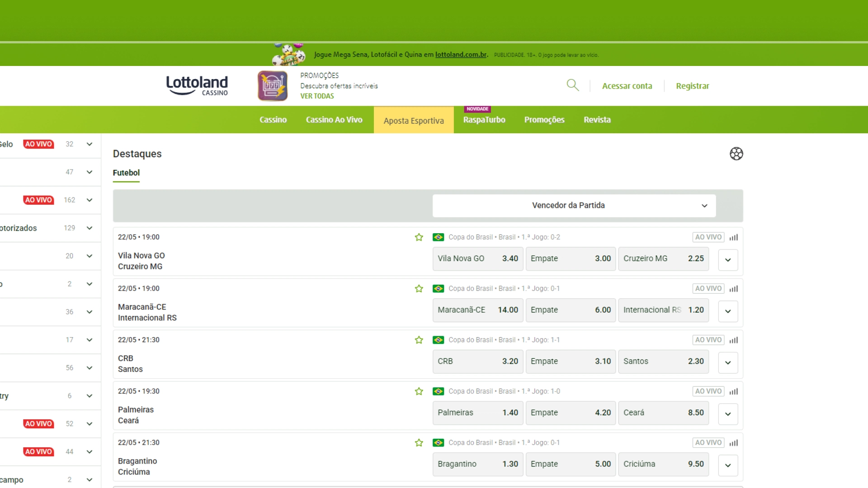Bet on Maracanã-CE at 14.00

pyautogui.click(x=477, y=310)
